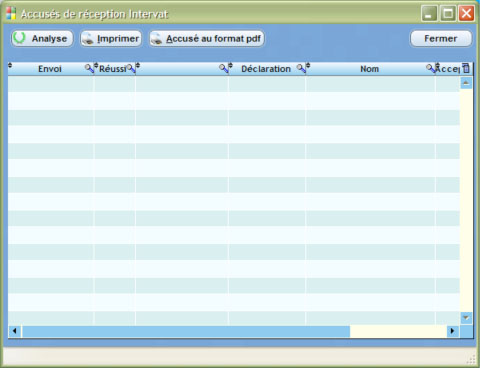Sort by the Nom column header
Viewport: 481px width, 368px height.
(x=369, y=69)
